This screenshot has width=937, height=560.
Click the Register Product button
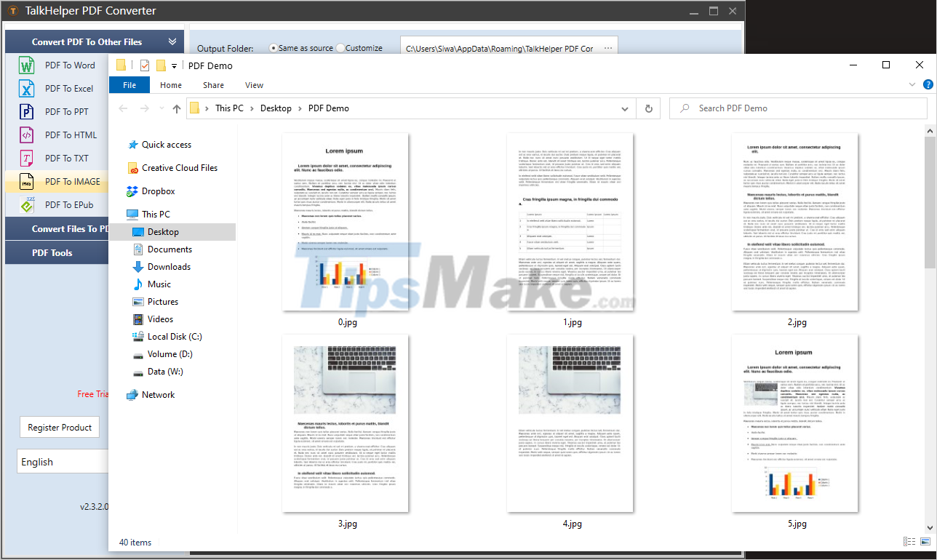coord(59,427)
